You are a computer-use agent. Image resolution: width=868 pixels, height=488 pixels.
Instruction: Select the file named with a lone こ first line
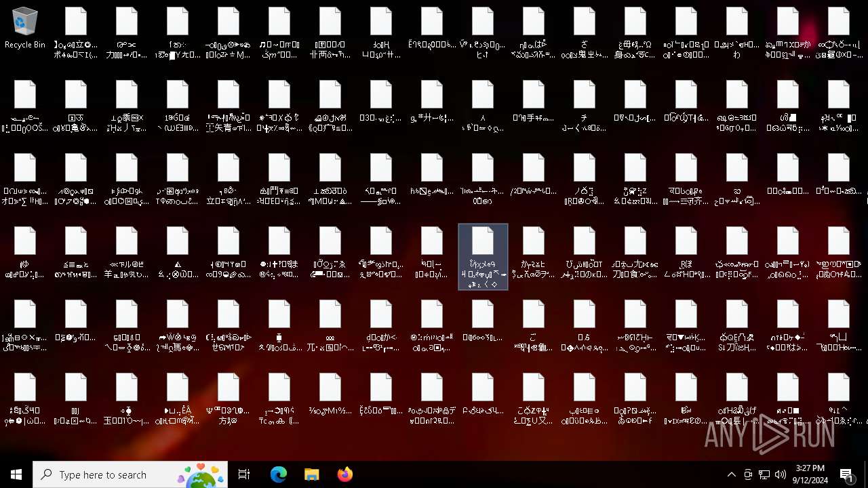[x=534, y=326]
